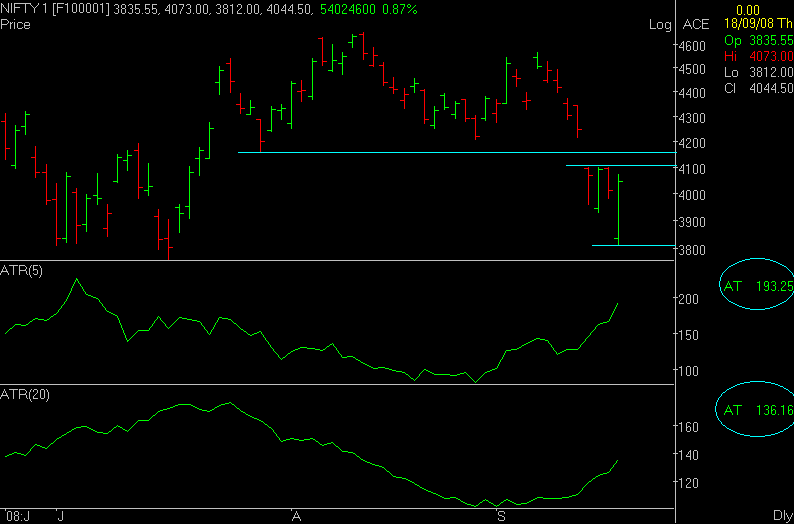Click the date 18/09/08 Th
The image size is (794, 524).
(x=759, y=24)
